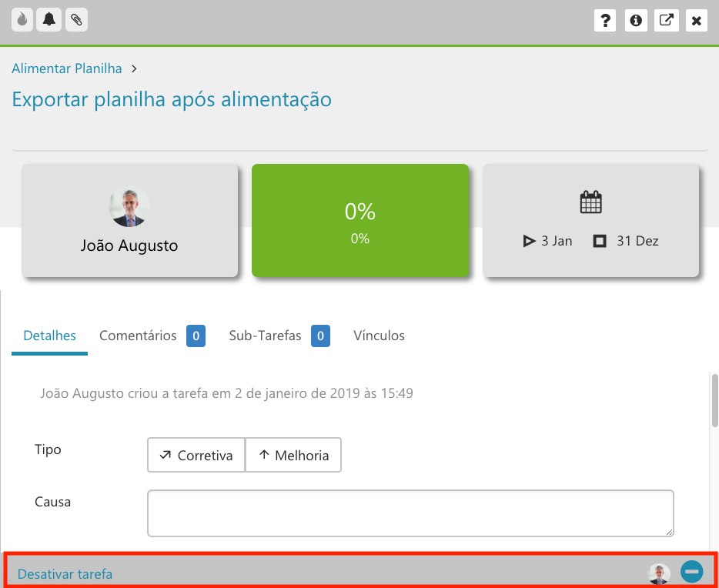Open help with the question mark icon
The height and width of the screenshot is (588, 719).
pos(605,21)
